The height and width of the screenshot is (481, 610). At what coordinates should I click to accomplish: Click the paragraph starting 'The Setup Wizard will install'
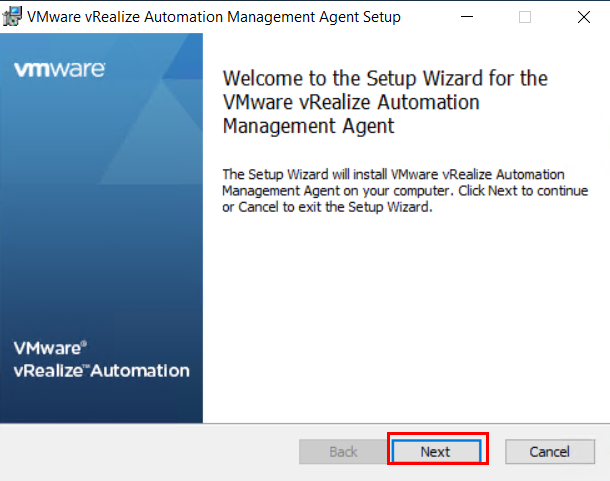[405, 191]
